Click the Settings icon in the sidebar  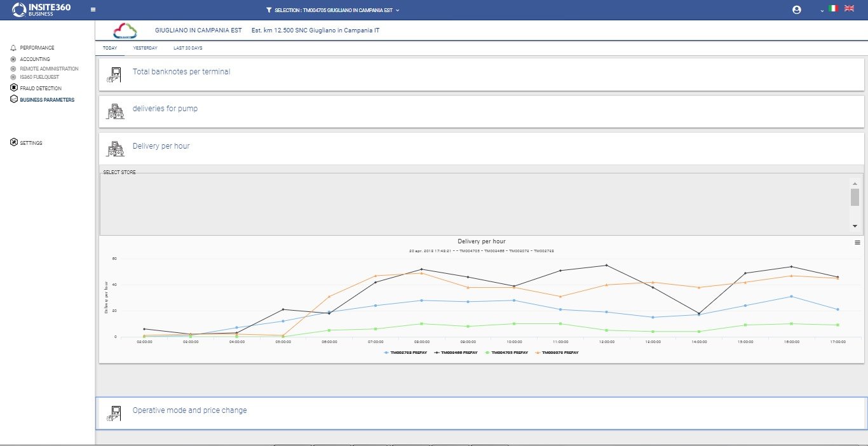click(x=13, y=143)
